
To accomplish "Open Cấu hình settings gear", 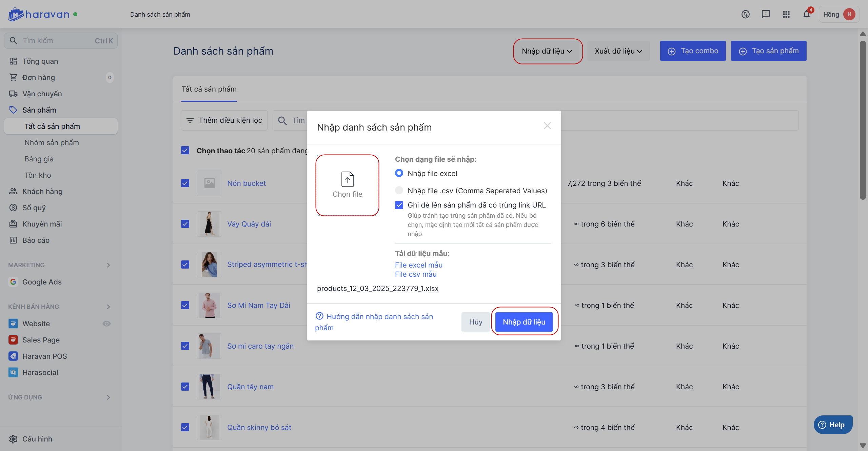I will [x=13, y=439].
